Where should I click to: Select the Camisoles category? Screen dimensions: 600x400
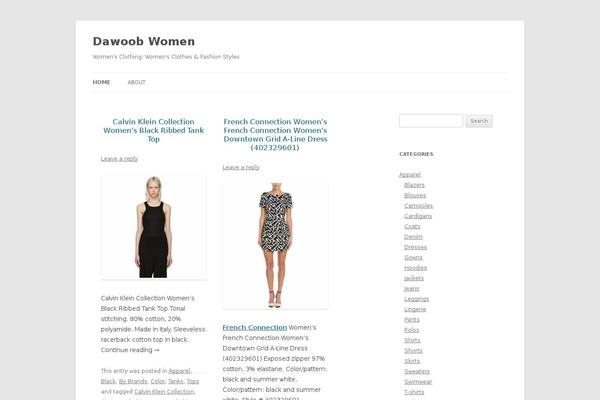(419, 206)
